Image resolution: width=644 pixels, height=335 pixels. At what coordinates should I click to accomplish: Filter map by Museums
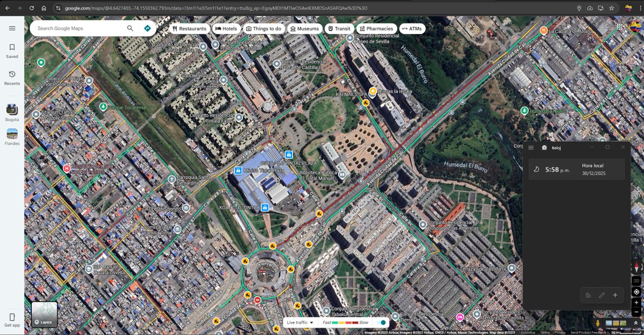click(305, 29)
